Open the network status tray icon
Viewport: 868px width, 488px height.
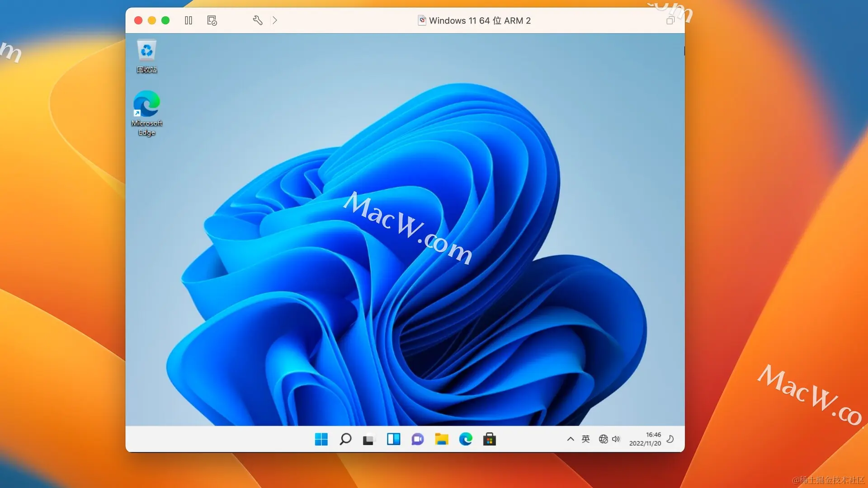click(x=603, y=439)
